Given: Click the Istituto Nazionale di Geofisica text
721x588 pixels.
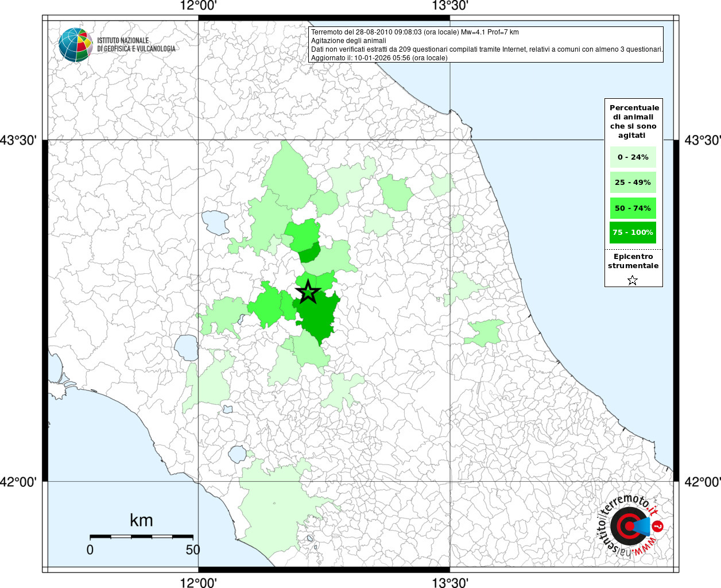Looking at the screenshot, I should click(x=136, y=45).
